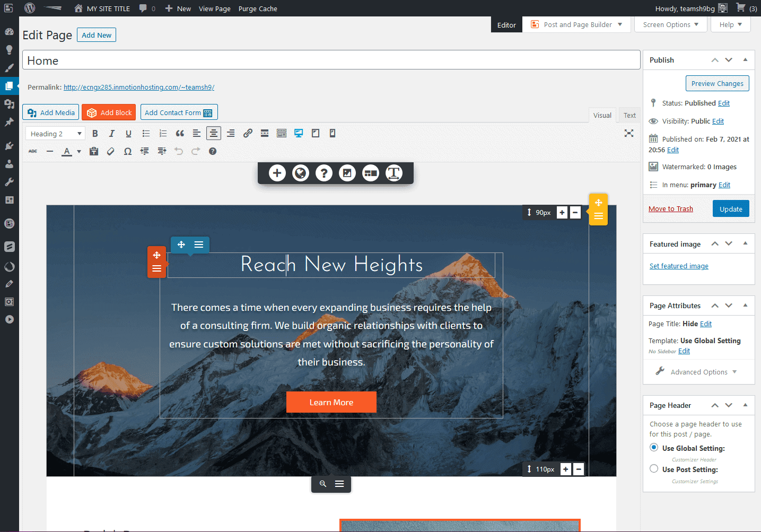Increase the indent

coord(162,151)
